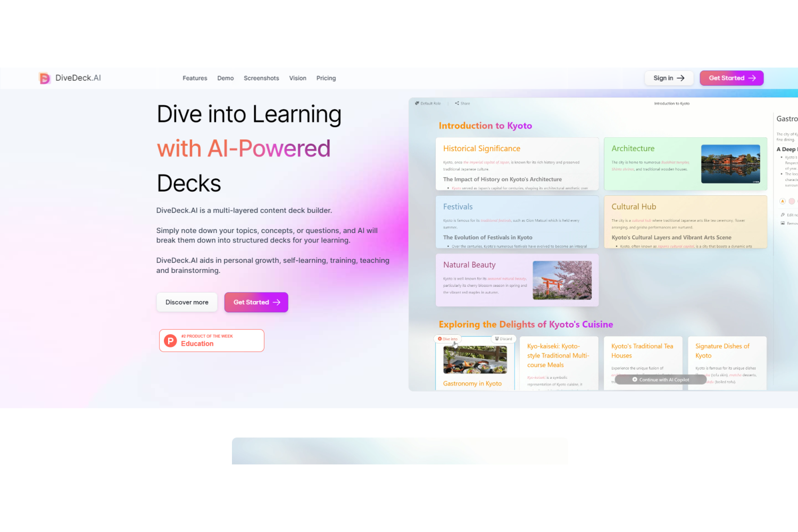
Task: Select the Vision nav item
Action: click(298, 78)
